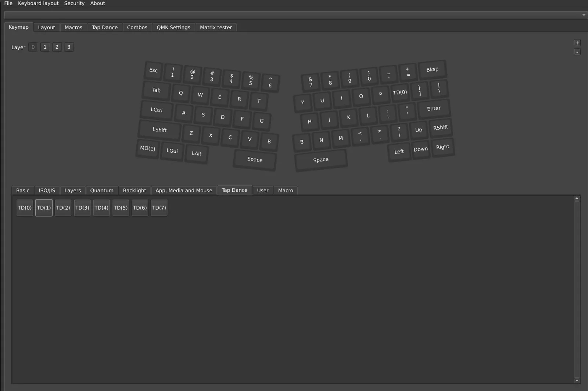Screen dimensions: 588x391
Task: Select the G key on keymap
Action: [262, 121]
